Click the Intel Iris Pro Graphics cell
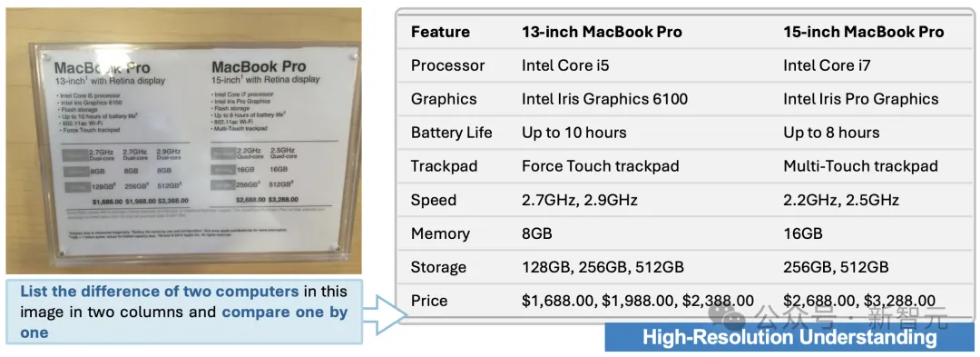Screen dimensions: 980x357 [860, 99]
